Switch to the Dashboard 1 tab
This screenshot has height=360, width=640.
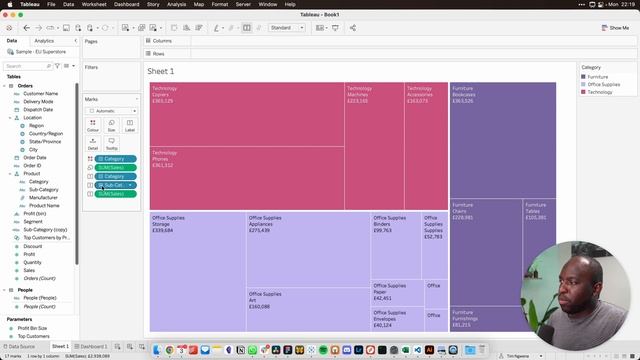[91, 347]
